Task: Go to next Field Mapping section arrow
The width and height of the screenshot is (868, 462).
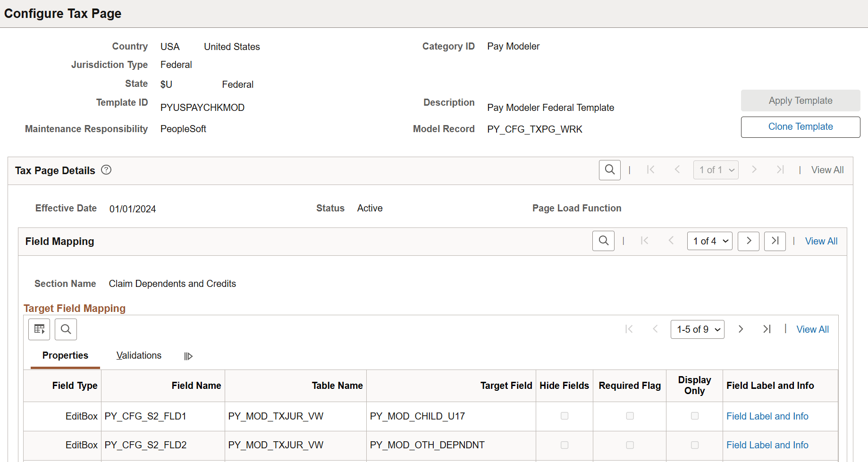Action: point(748,241)
